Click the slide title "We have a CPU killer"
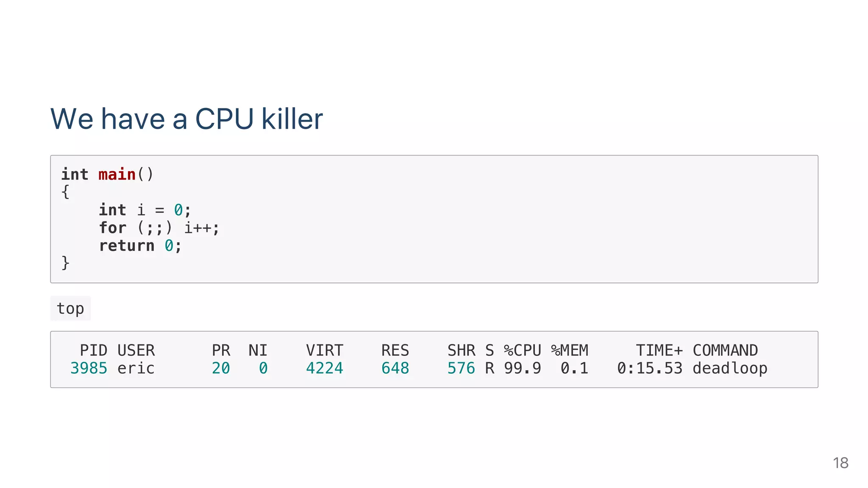 [x=186, y=119]
